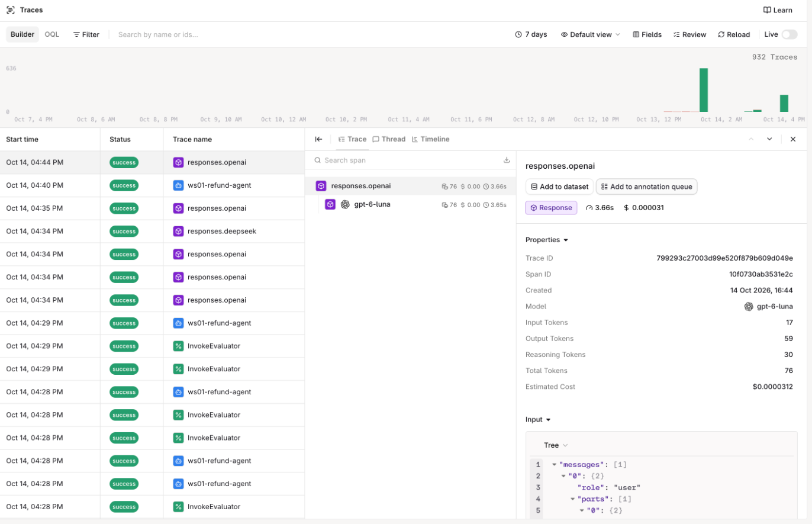This screenshot has width=812, height=524.
Task: Click the Traces page icon in header
Action: [11, 10]
